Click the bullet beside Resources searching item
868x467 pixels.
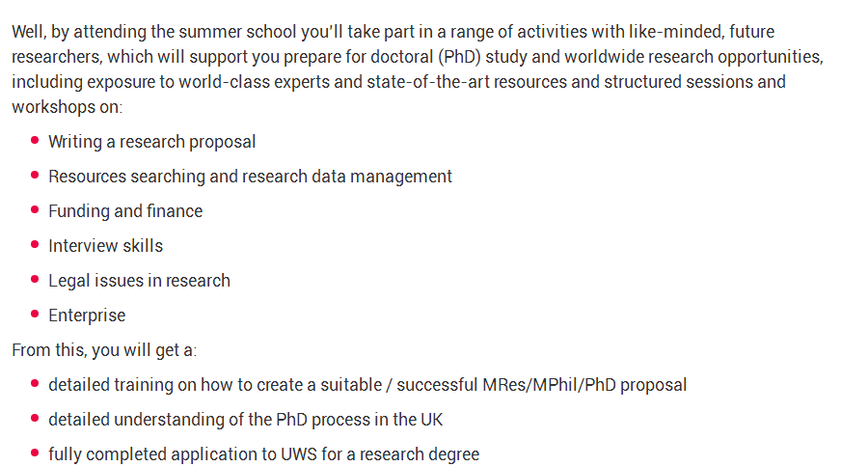[35, 176]
